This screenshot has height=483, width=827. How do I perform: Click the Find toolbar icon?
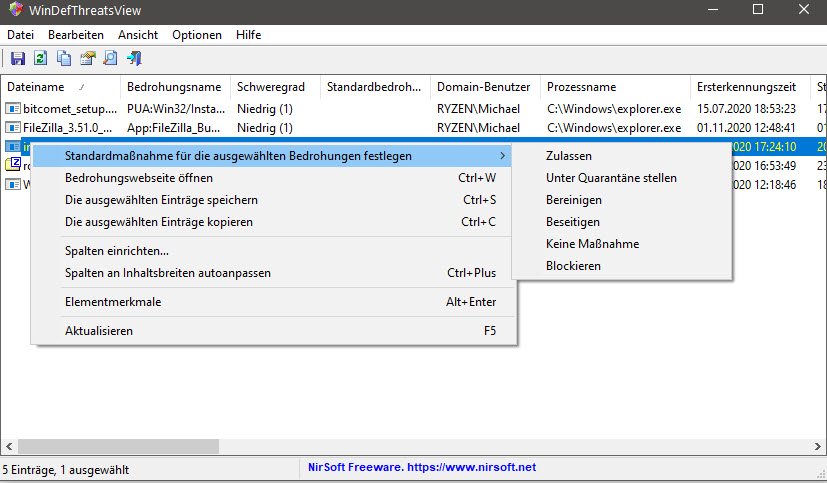pyautogui.click(x=111, y=58)
